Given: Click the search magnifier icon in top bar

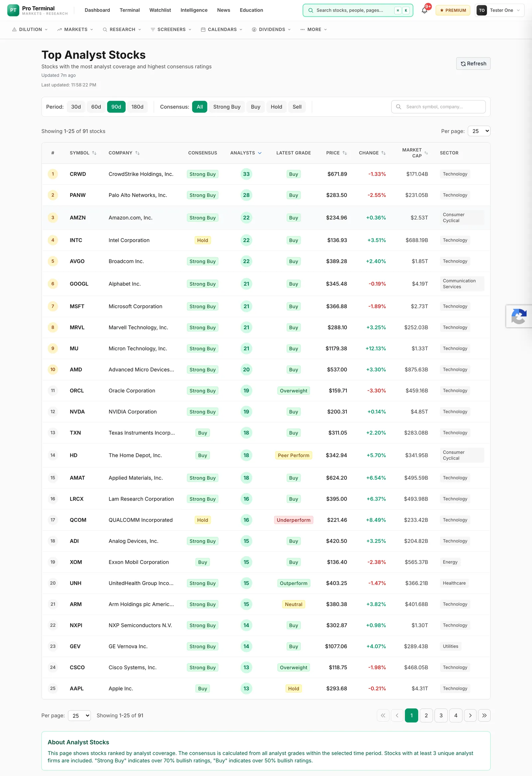Looking at the screenshot, I should coord(311,10).
